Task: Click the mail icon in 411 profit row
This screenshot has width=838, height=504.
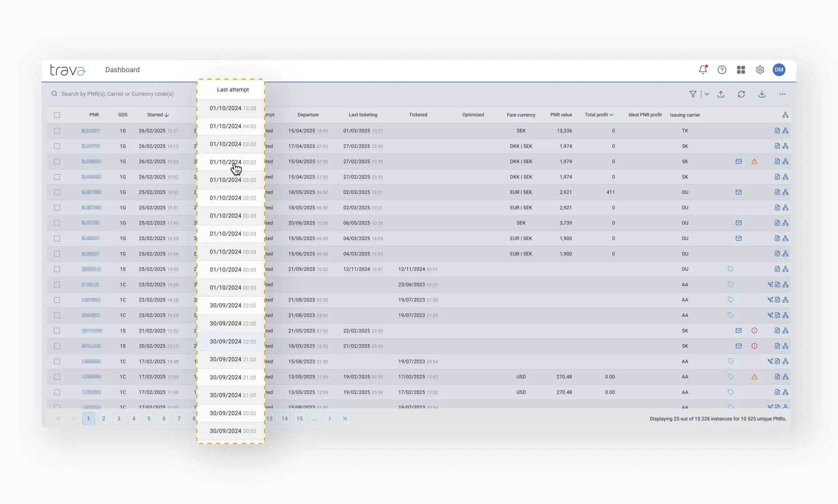Action: pyautogui.click(x=738, y=192)
